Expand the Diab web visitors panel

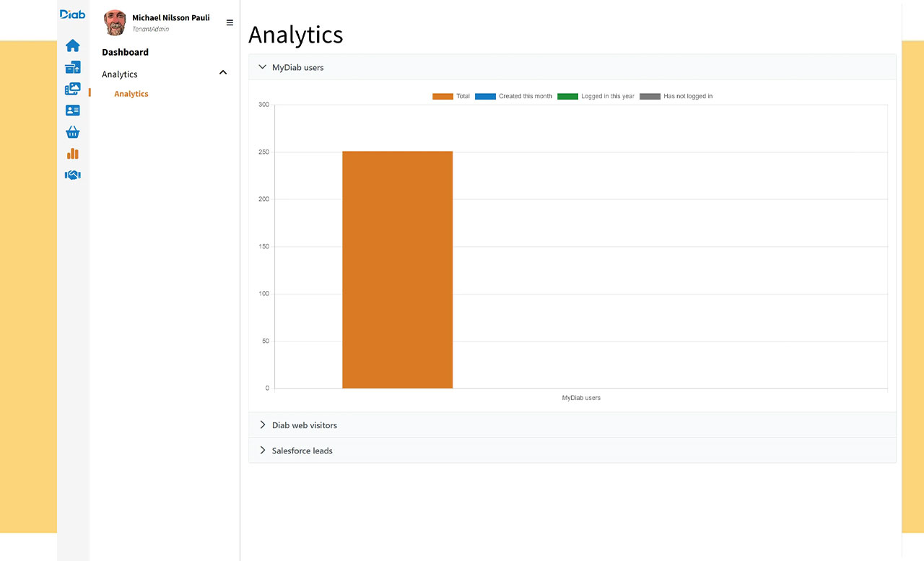572,425
